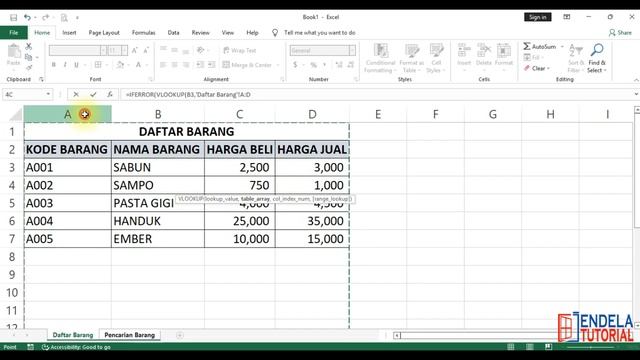Image resolution: width=640 pixels, height=360 pixels.
Task: Click the Copy icon in Clipboard group
Action: pyautogui.click(x=29, y=57)
